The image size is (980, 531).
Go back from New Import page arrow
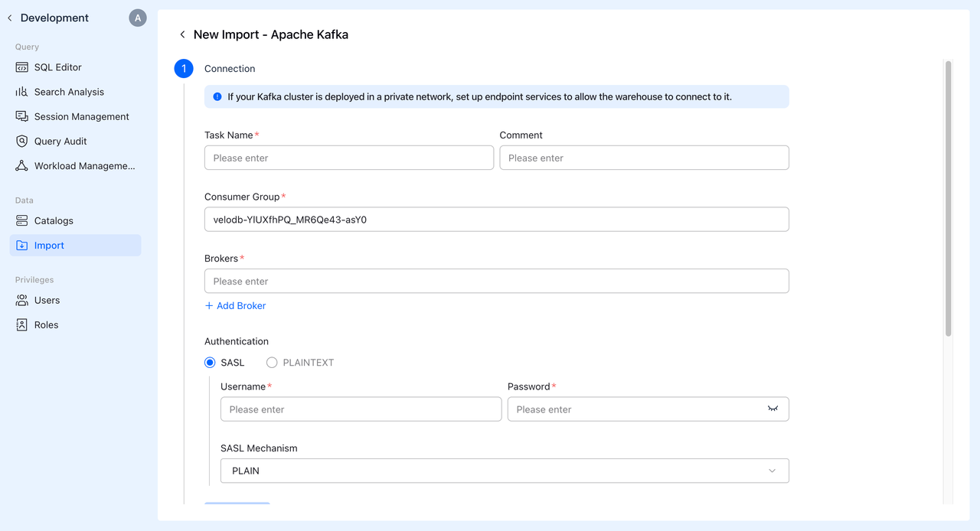[182, 34]
